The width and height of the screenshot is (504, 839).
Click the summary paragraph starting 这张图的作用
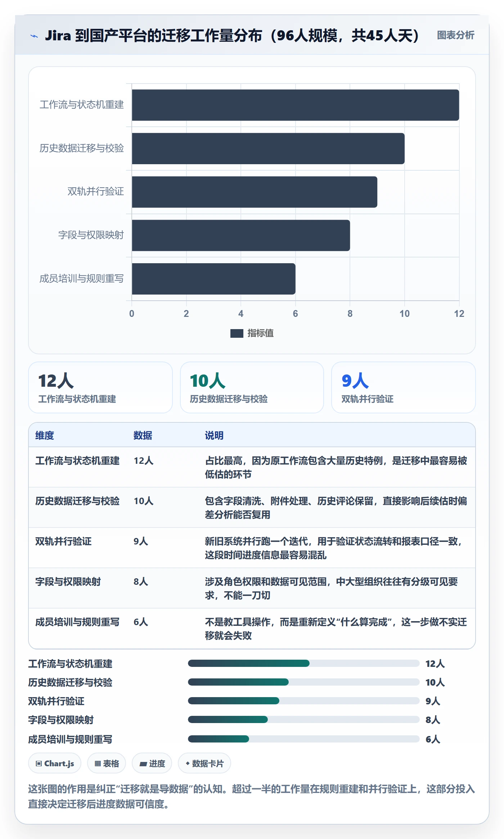(x=252, y=796)
